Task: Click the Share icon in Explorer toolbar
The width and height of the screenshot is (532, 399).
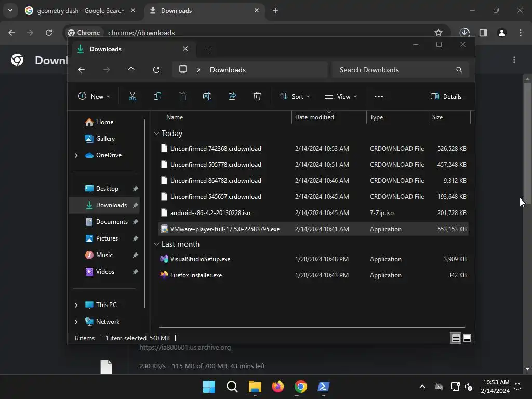Action: click(232, 96)
